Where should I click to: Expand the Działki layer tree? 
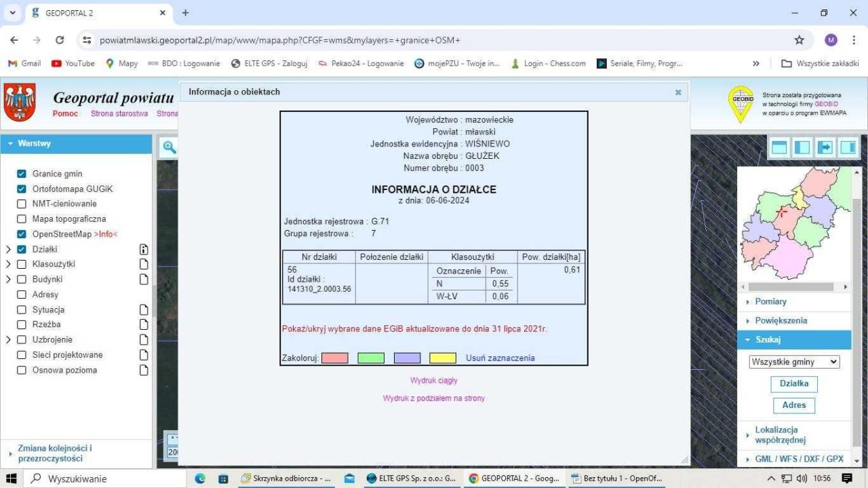pos(8,249)
